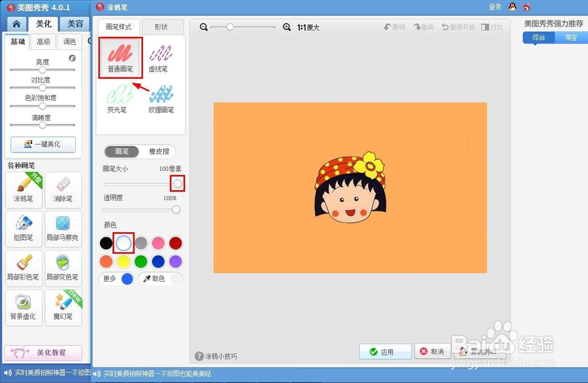
Task: Open the 抠图笔 cutout pen tool
Action: coord(24,229)
